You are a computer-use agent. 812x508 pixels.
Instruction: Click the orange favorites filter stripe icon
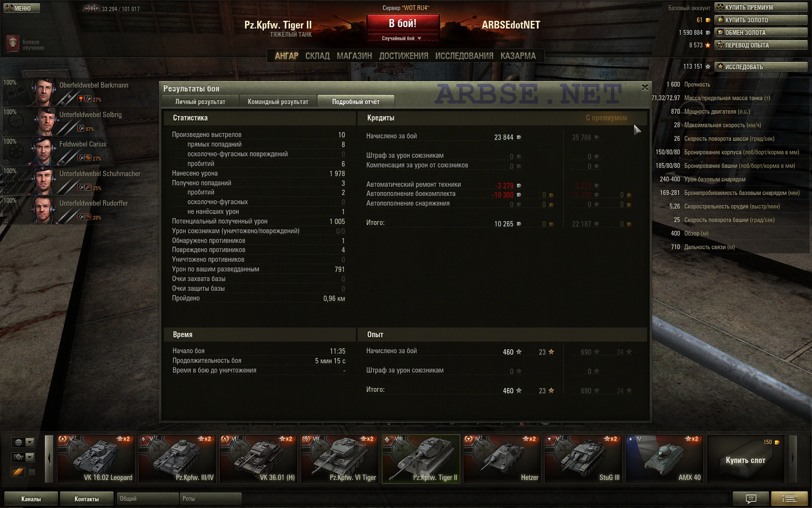18,472
